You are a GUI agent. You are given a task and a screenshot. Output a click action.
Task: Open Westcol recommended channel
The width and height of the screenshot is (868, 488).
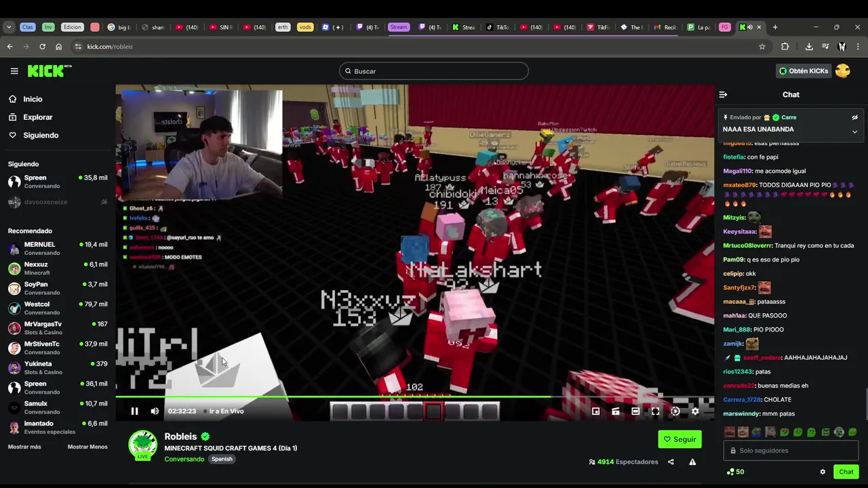58,308
